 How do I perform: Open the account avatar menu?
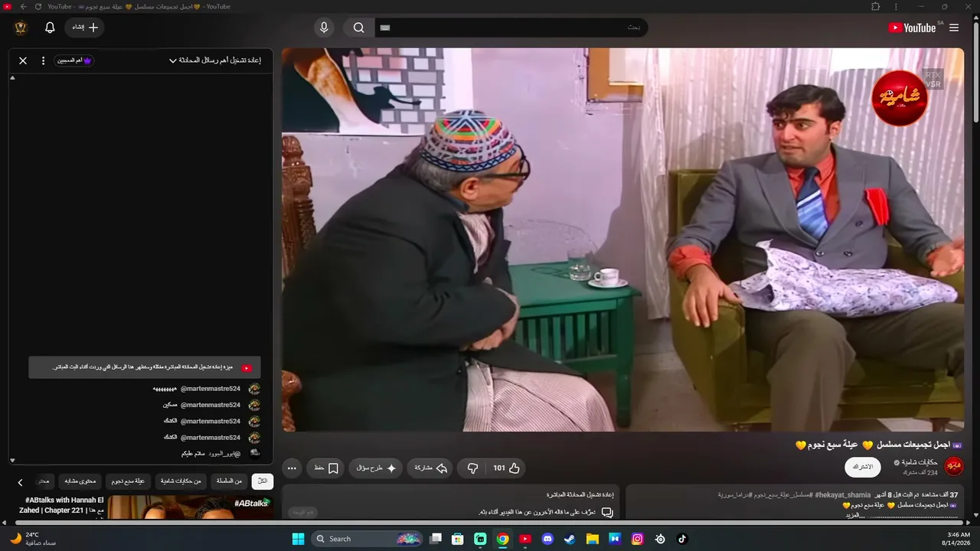click(21, 28)
